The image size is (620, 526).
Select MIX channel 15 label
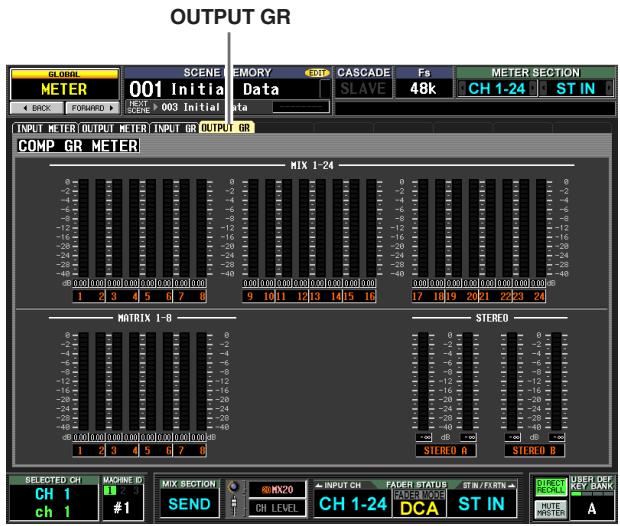tap(349, 296)
